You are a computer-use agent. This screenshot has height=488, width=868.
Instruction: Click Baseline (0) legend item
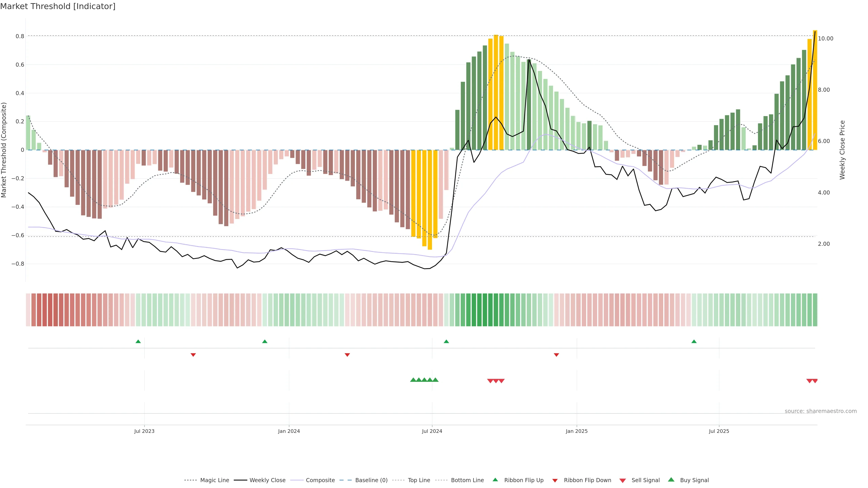(x=371, y=480)
